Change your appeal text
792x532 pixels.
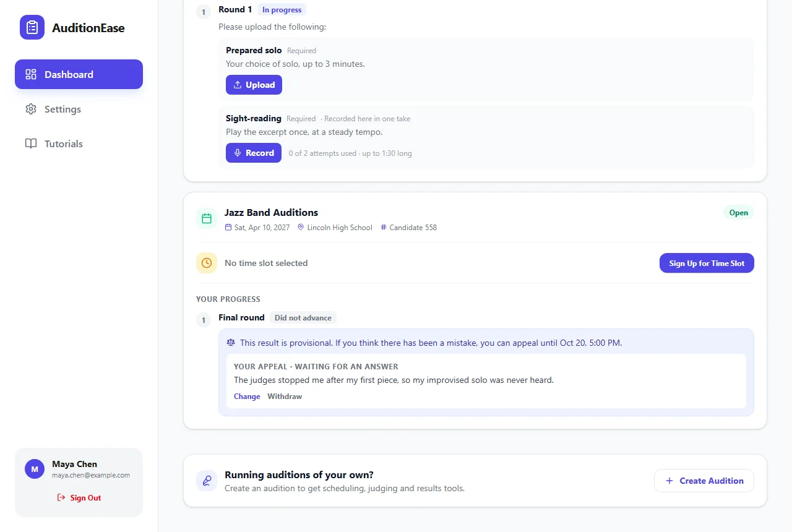[247, 397]
